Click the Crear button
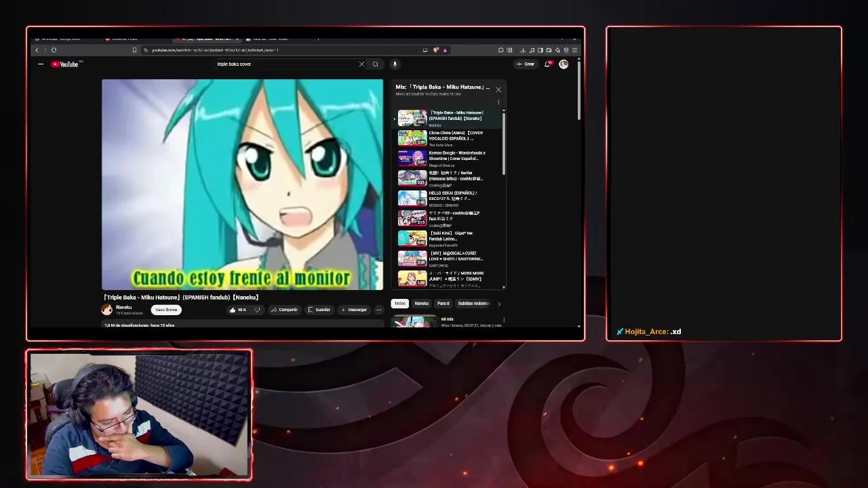Image resolution: width=868 pixels, height=488 pixels. point(526,64)
